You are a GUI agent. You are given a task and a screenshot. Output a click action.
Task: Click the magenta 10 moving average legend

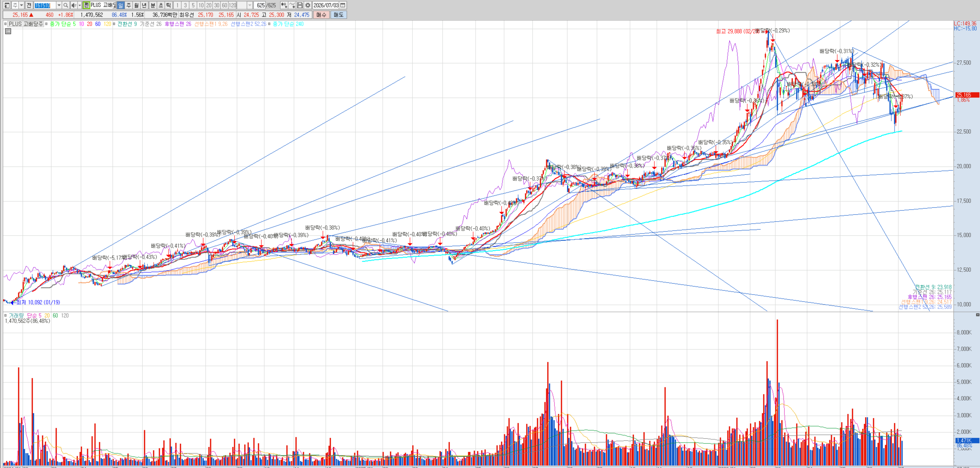tap(81, 24)
